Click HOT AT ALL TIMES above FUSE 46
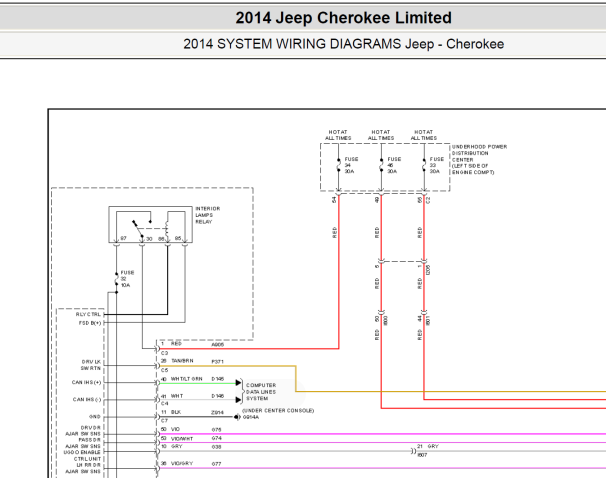The width and height of the screenshot is (606, 478). pos(381,135)
